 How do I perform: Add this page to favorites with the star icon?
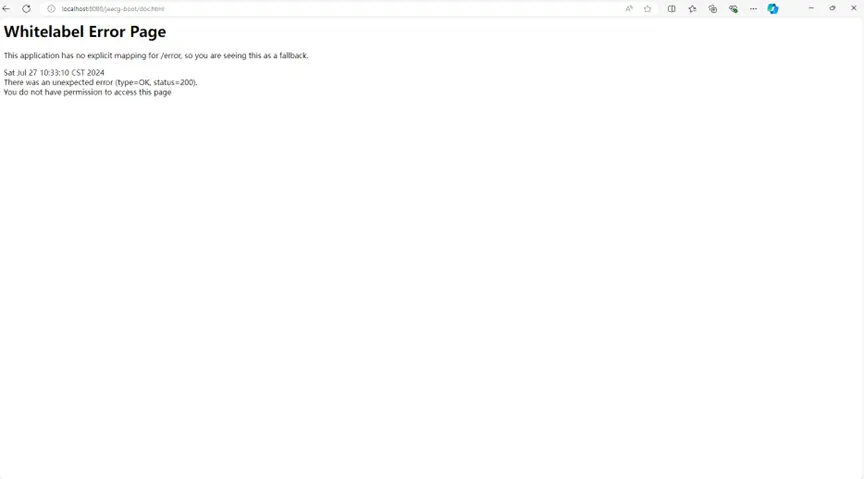pyautogui.click(x=647, y=9)
